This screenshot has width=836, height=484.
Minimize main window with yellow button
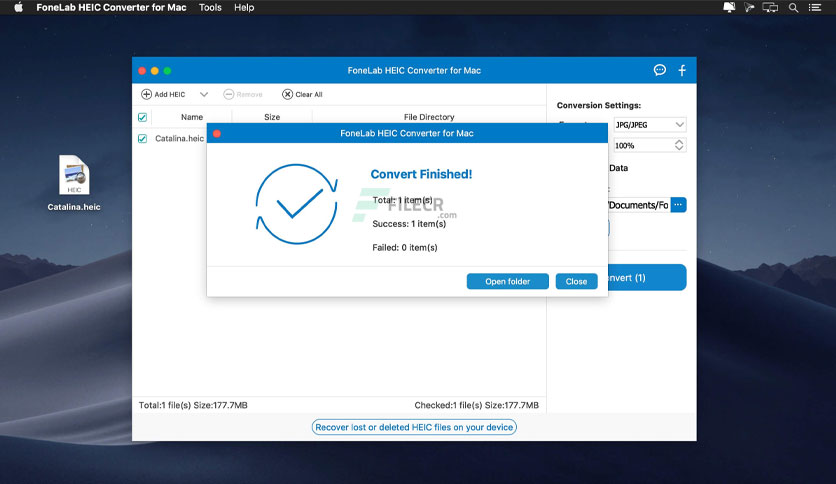(155, 71)
